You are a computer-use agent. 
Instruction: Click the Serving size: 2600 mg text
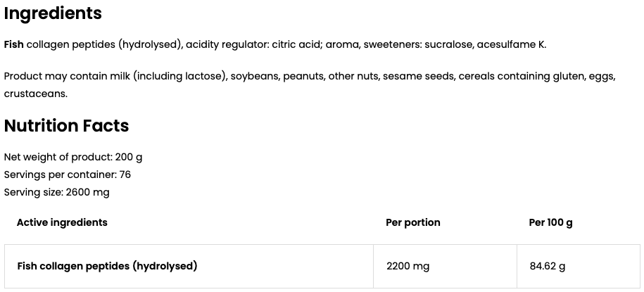pos(57,192)
